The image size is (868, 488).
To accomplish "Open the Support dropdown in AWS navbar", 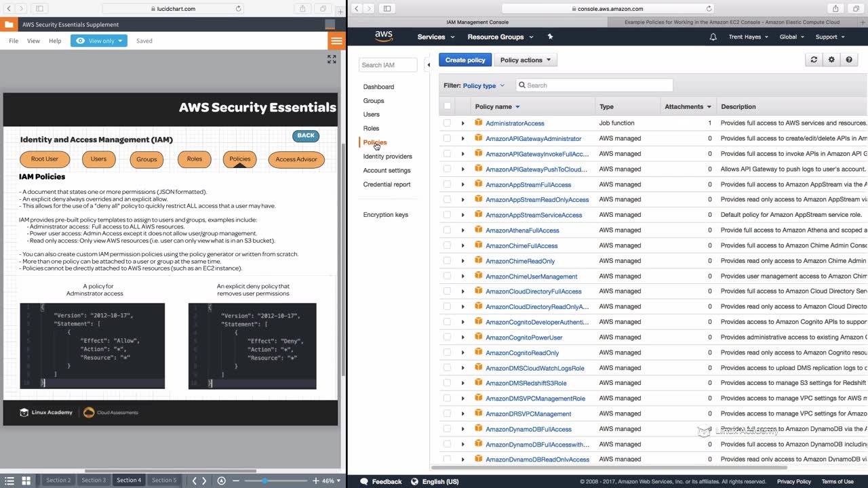I will pyautogui.click(x=830, y=37).
